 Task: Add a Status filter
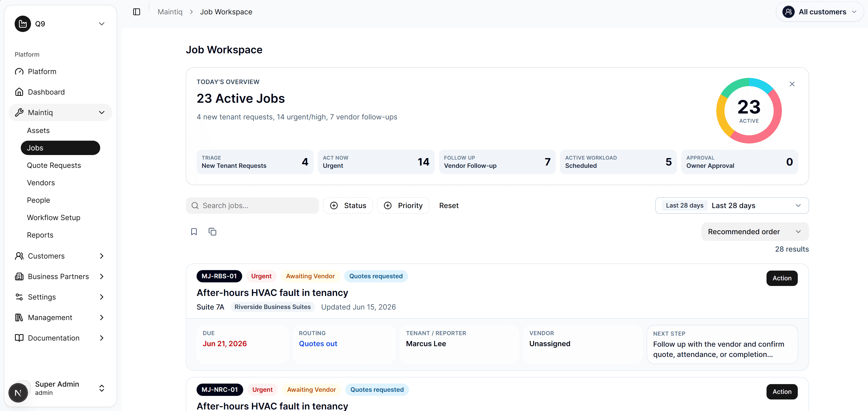pyautogui.click(x=348, y=205)
